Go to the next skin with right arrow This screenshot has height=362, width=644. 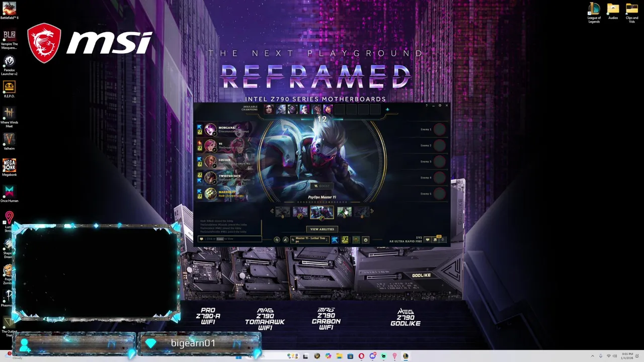(x=372, y=211)
